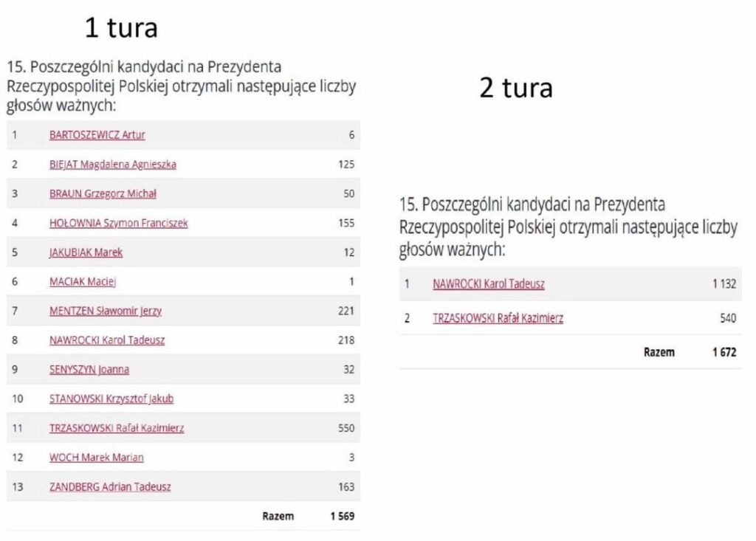
Task: Open NAWROCKI Karol Tadeusz in second-round table
Action: coord(489,284)
